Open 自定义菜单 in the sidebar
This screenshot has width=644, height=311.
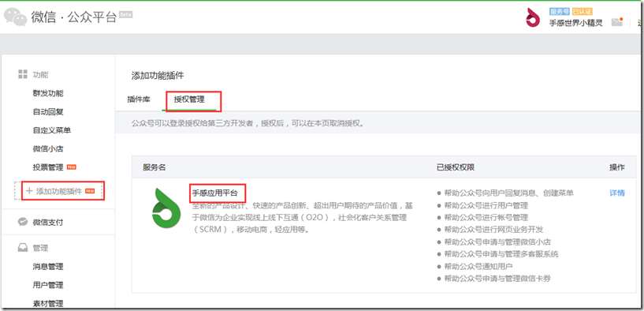52,130
